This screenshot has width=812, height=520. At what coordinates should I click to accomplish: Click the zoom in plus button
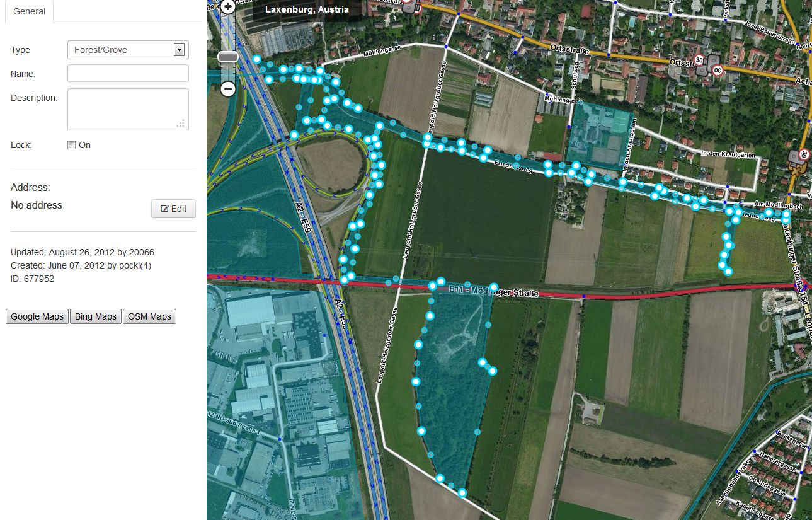coord(228,7)
